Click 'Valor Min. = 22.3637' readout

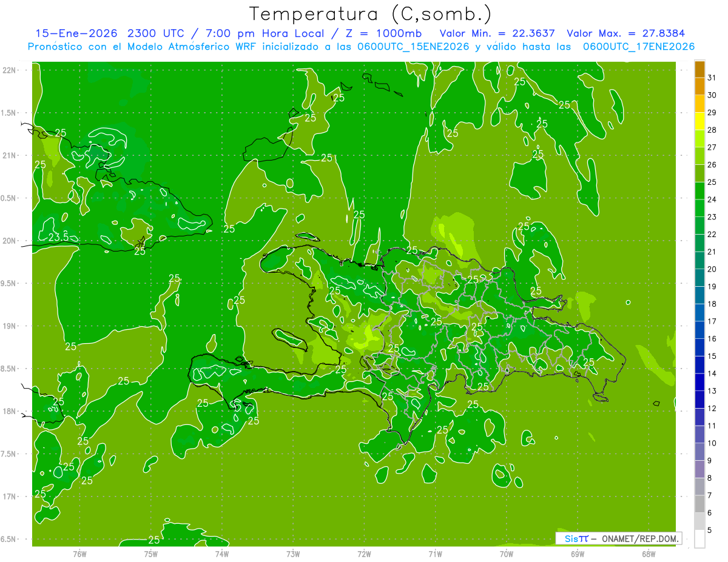coord(497,33)
